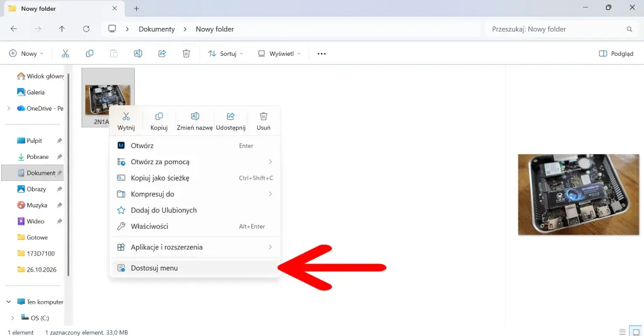
Task: Click the Cut icon in the toolbar
Action: tap(65, 54)
